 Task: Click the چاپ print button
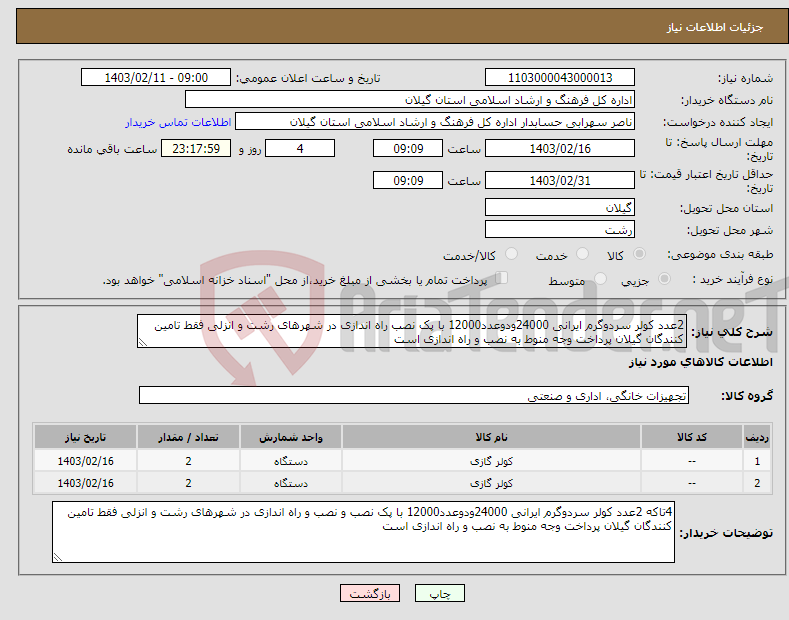point(440,593)
